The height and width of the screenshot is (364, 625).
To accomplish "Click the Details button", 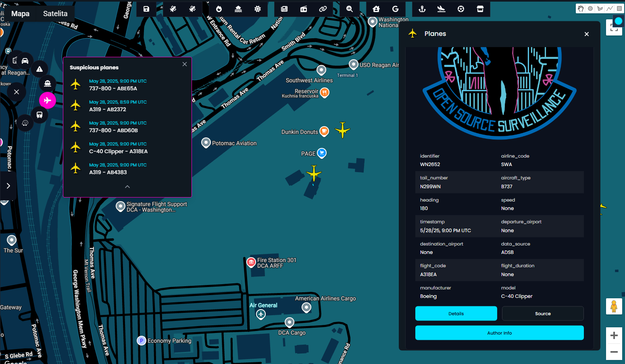I will (456, 314).
